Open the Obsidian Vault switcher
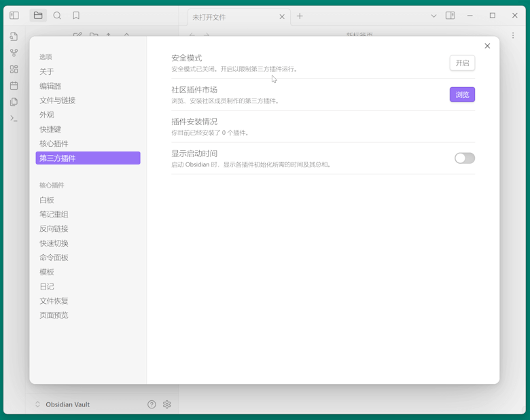Screen dimensions: 530x420 [x=63, y=404]
